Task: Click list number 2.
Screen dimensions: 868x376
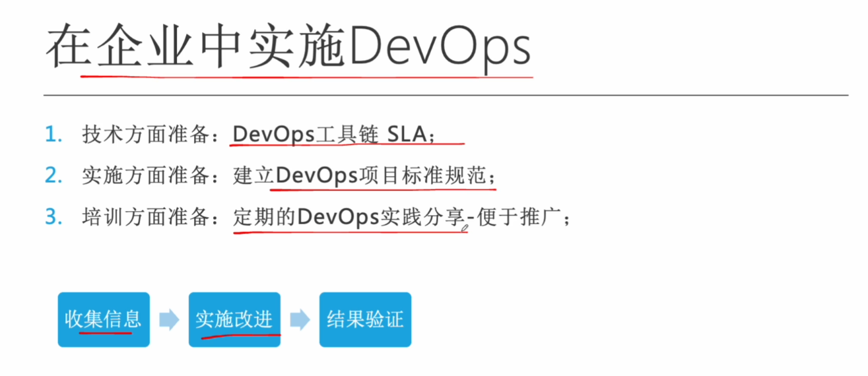Action: point(53,175)
